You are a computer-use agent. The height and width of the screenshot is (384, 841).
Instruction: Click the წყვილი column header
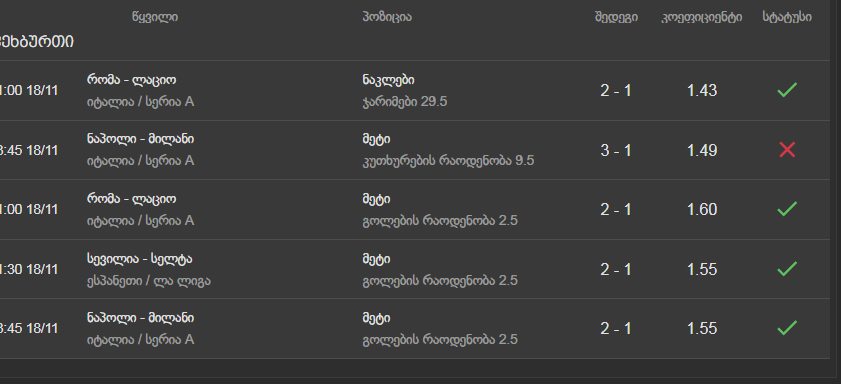[155, 17]
